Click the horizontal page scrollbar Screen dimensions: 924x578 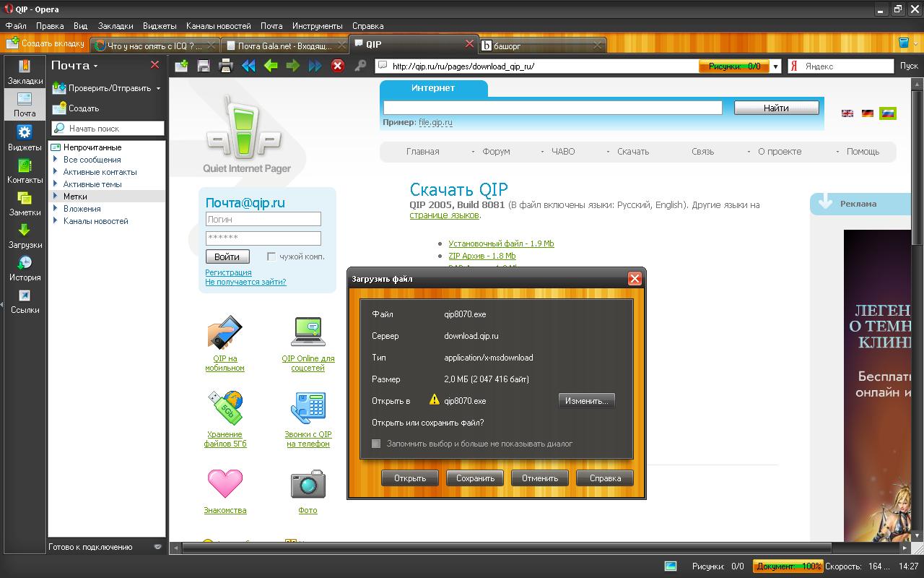(505, 548)
